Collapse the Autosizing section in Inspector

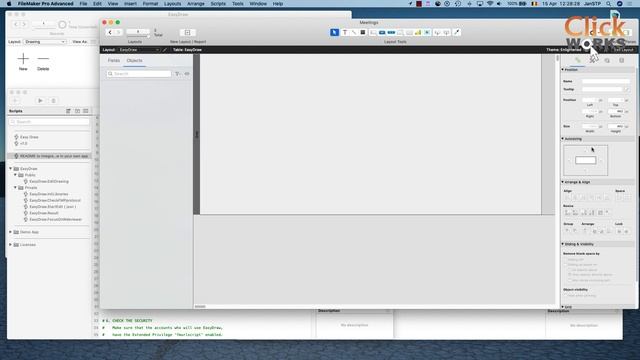pos(562,139)
